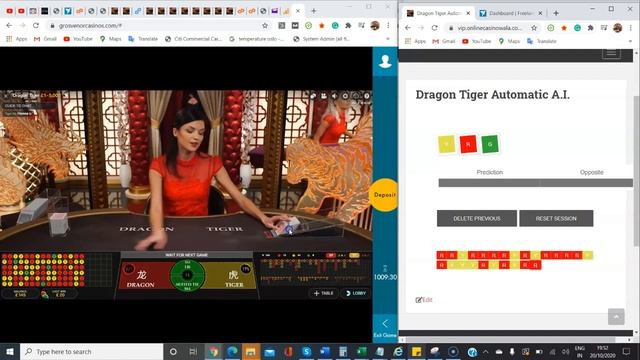Open Skype from the taskbar
Image resolution: width=640 pixels, height=360 pixels.
(x=307, y=351)
